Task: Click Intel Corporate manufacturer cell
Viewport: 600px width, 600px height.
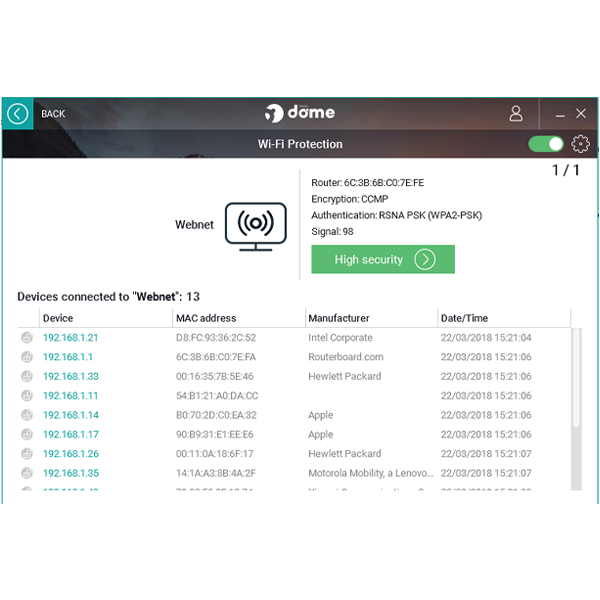Action: pyautogui.click(x=340, y=338)
